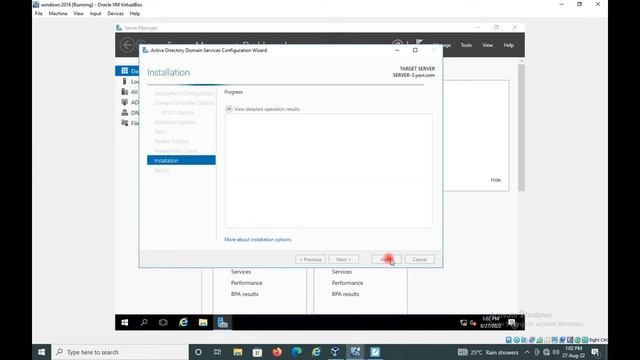Click Server Manager vertical scrollbar
This screenshot has height=360, width=640.
click(521, 127)
